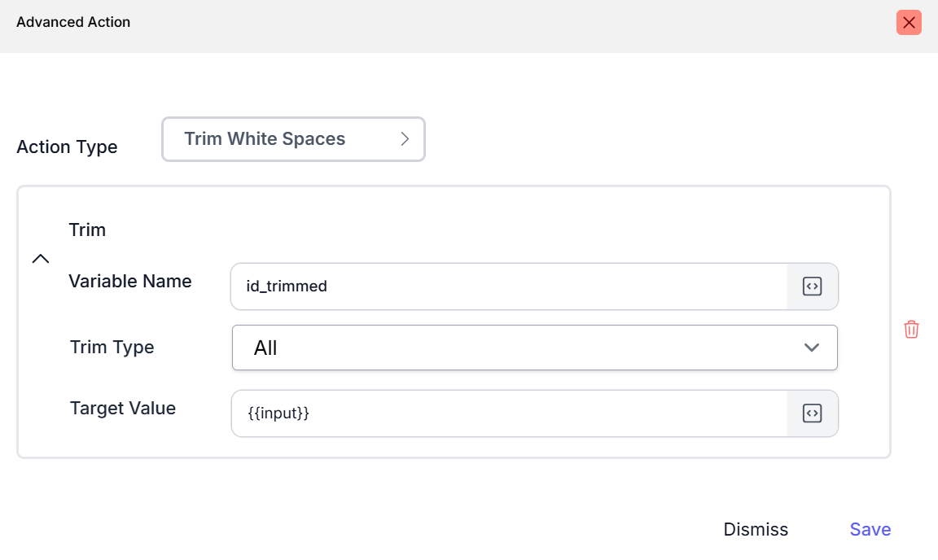This screenshot has height=560, width=938.
Task: Click the "All" value in Trim Type
Action: pos(265,348)
